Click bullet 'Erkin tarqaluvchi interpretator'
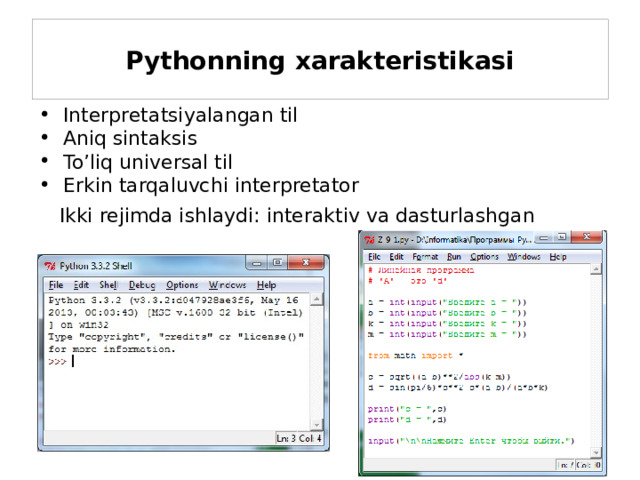640x480 pixels. pyautogui.click(x=211, y=185)
